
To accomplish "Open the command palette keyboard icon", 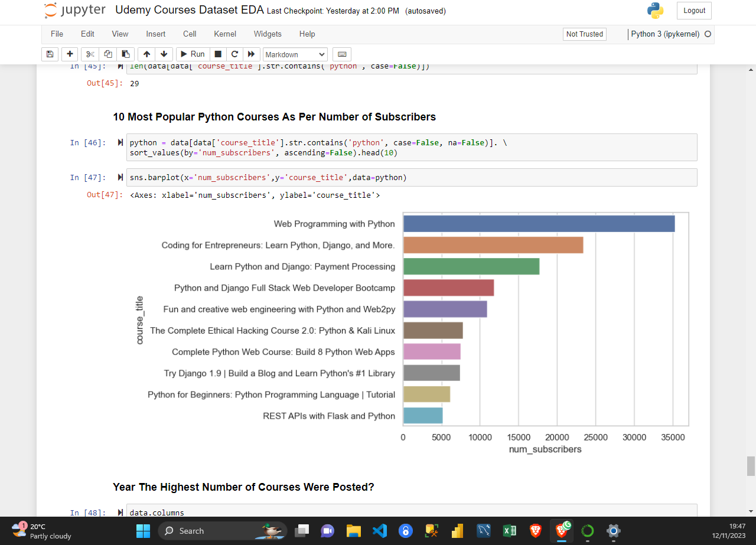I will tap(341, 54).
